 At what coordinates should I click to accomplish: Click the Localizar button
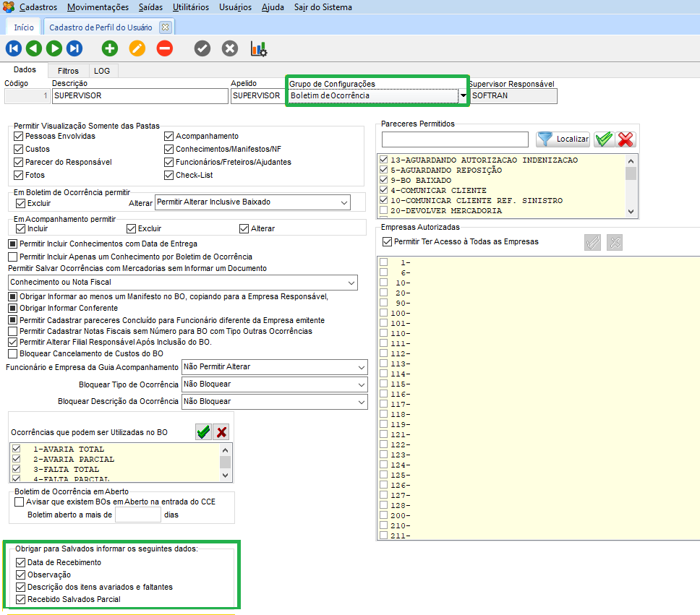pos(563,139)
